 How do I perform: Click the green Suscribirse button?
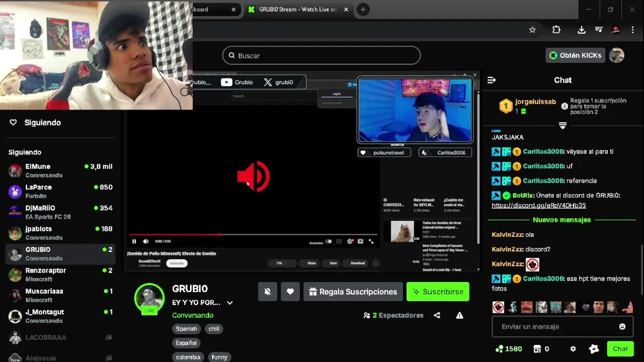pyautogui.click(x=438, y=292)
